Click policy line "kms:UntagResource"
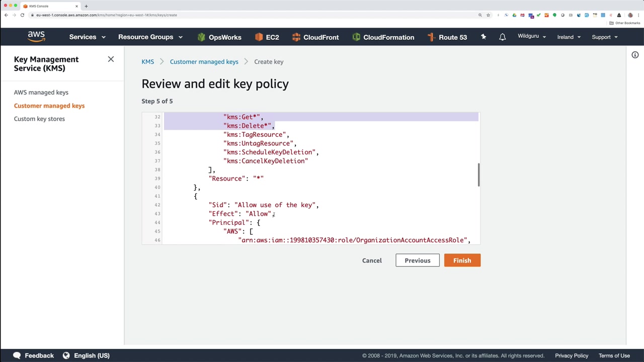 point(260,143)
